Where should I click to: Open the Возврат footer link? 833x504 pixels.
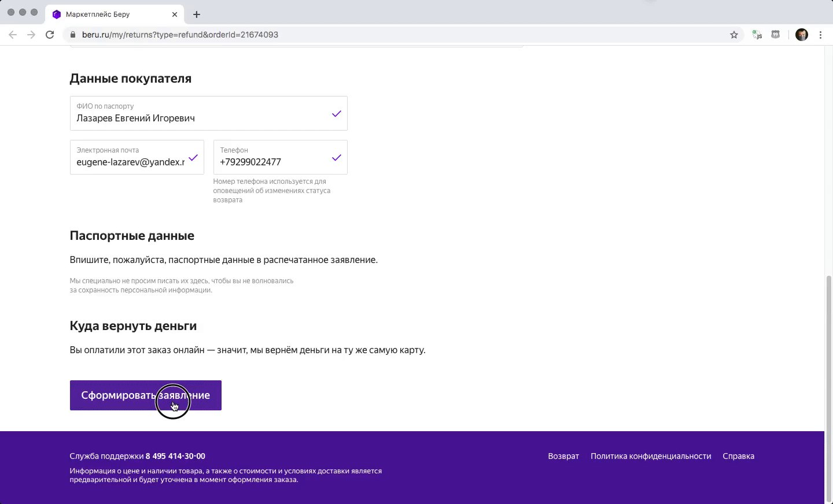point(563,456)
